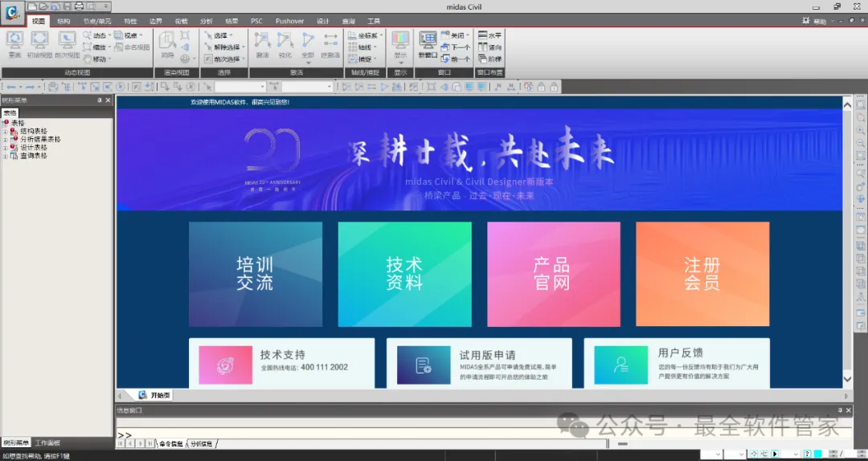
Task: Click the 全部 activate all icon
Action: (x=308, y=46)
